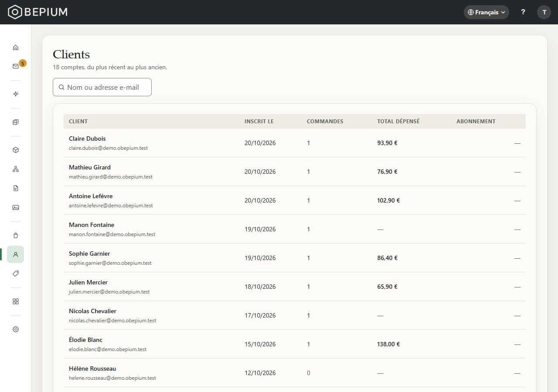Open the products box icon

[16, 150]
